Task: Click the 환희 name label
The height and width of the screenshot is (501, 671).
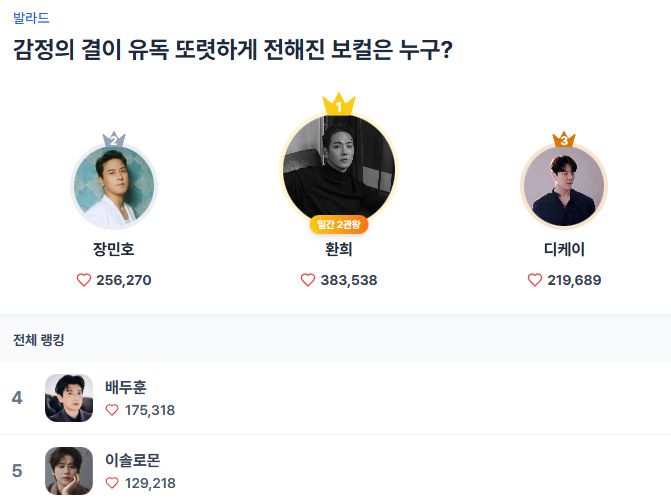Action: pyautogui.click(x=339, y=250)
